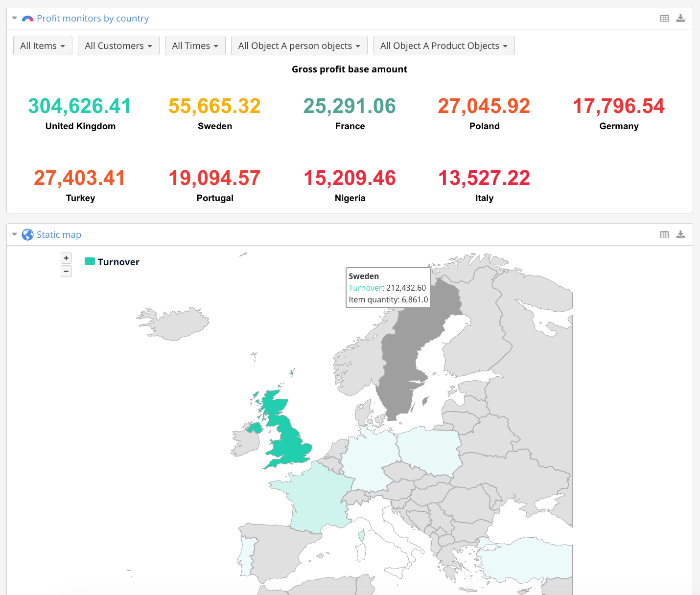Click the table view icon in Static map panel
The image size is (700, 595).
[x=664, y=235]
